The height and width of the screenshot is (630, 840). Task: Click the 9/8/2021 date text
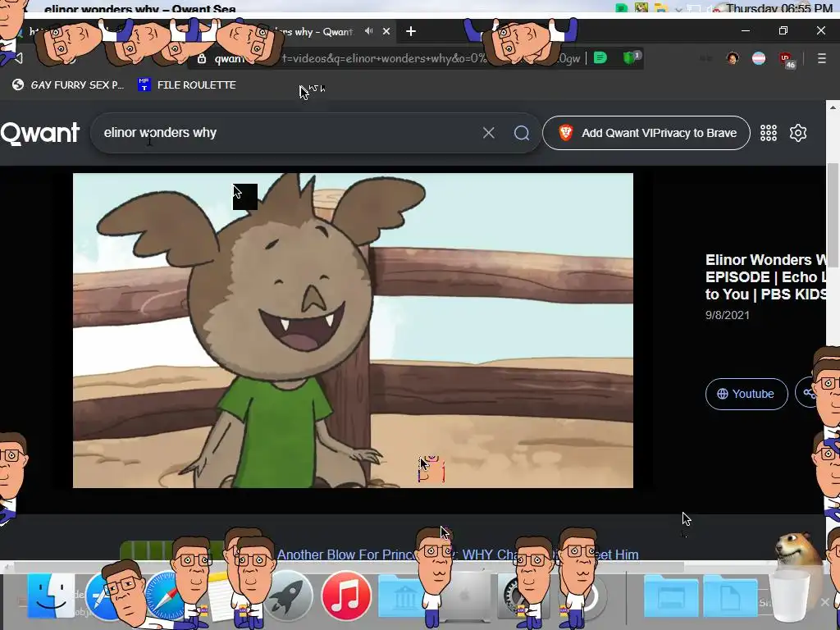point(727,315)
